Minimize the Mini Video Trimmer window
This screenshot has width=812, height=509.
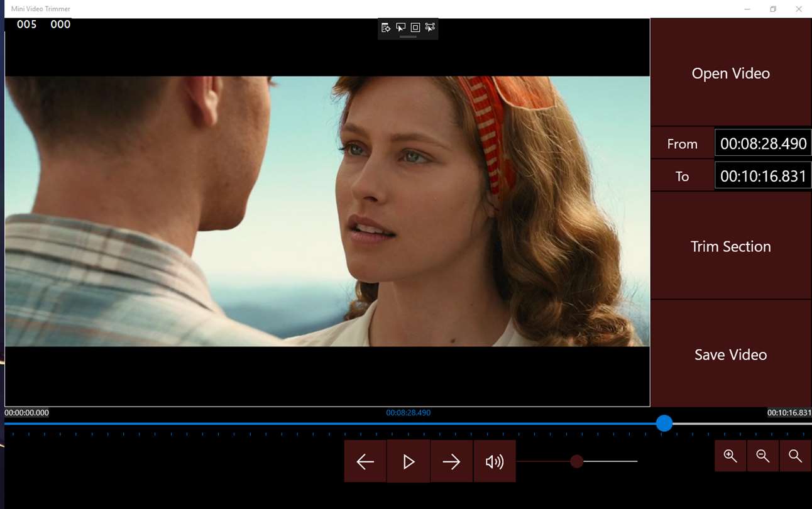tap(747, 9)
